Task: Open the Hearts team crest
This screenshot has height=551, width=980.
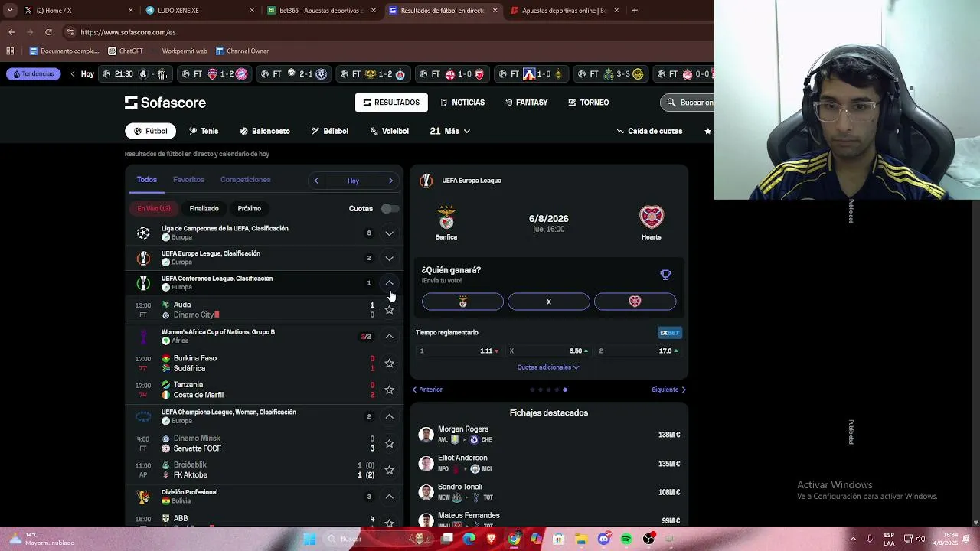Action: (x=651, y=217)
